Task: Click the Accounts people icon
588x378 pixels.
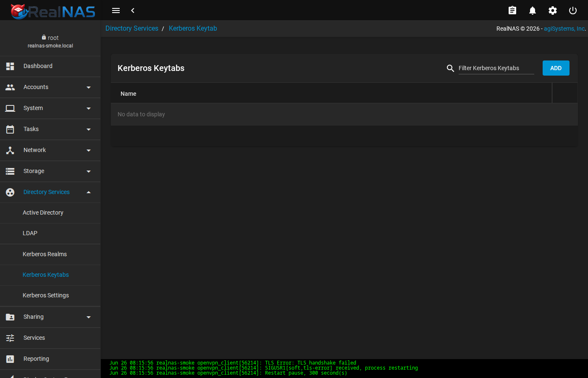Action: pos(10,87)
